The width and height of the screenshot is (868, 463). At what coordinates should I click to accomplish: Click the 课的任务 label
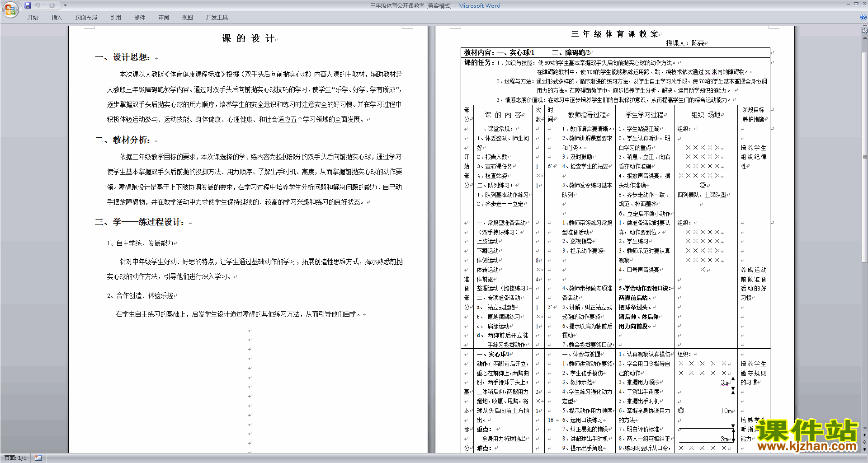pos(479,63)
